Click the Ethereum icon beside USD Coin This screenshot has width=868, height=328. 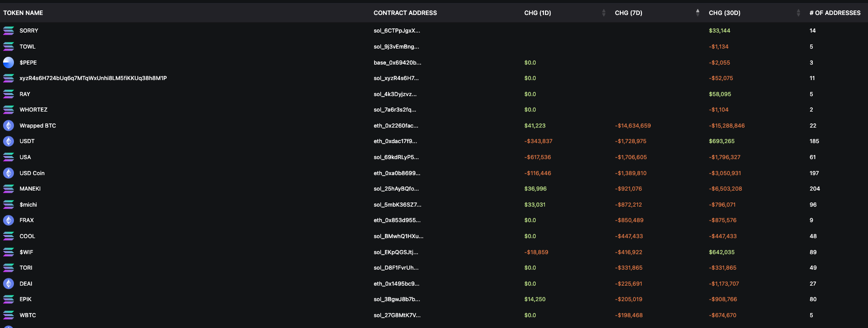pos(9,173)
